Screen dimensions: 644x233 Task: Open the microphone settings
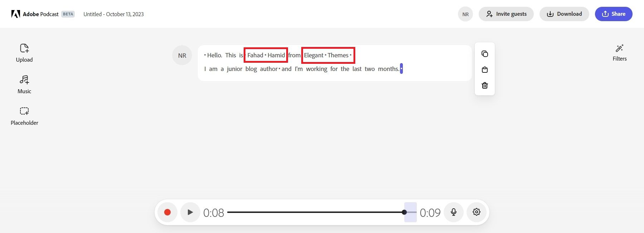tap(454, 212)
